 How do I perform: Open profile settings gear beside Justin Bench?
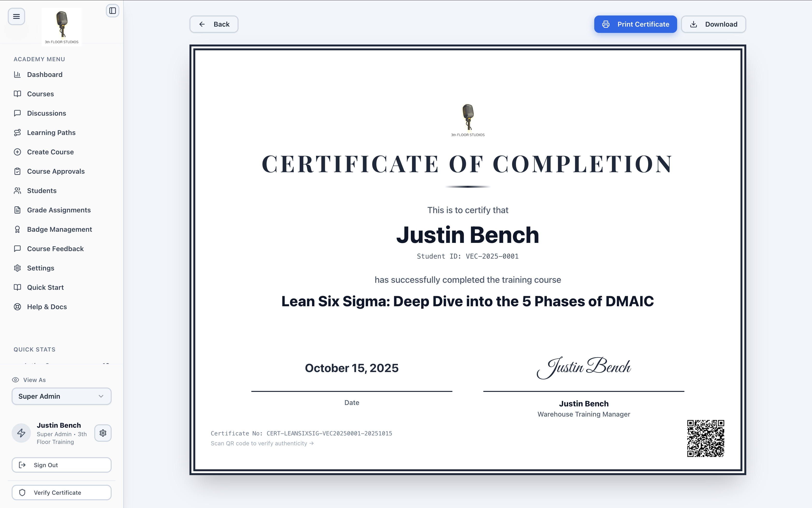coord(103,433)
